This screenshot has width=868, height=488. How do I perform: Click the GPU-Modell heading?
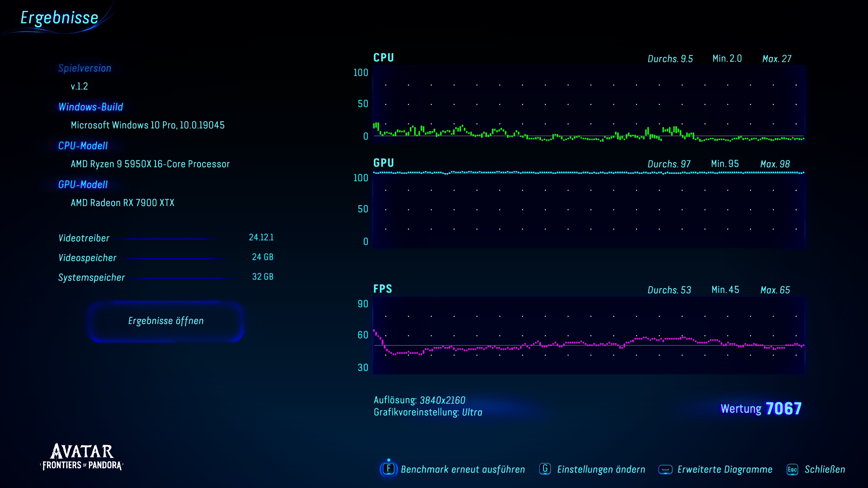[83, 185]
